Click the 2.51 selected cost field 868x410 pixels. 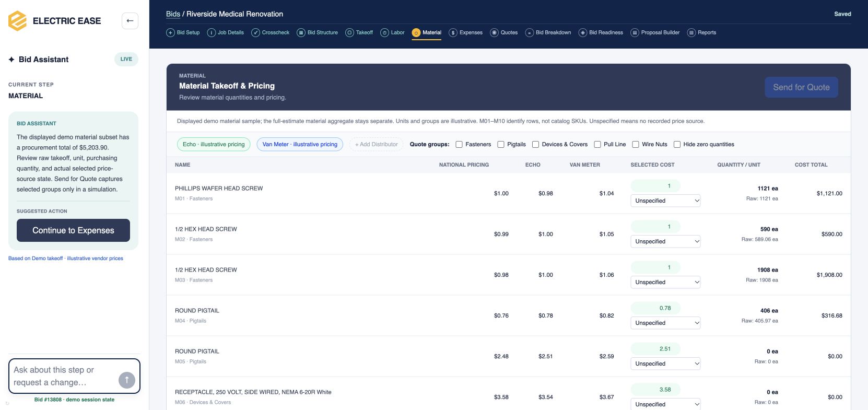[655, 349]
